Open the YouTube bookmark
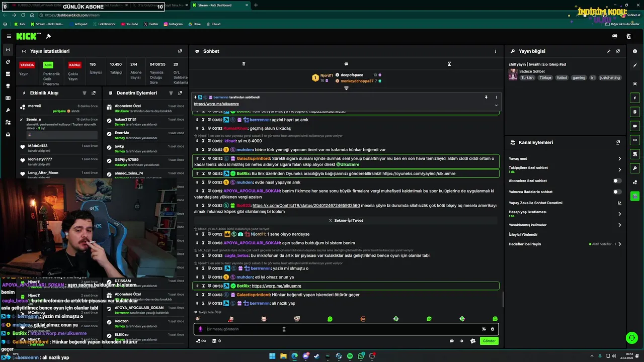The image size is (644, 362). pyautogui.click(x=129, y=24)
